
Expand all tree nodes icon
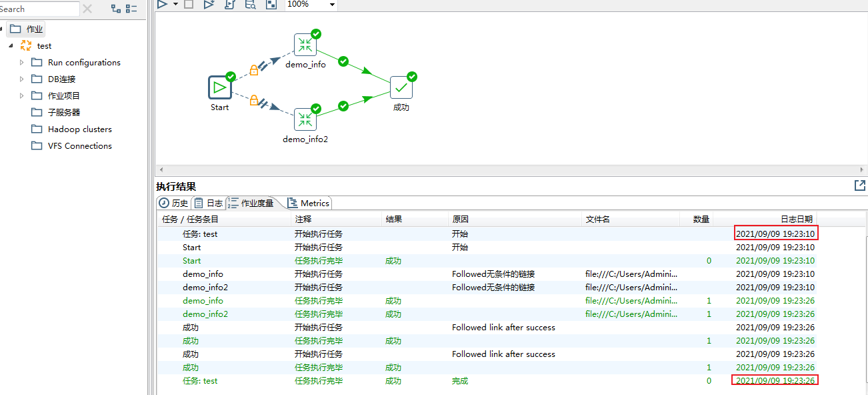tap(116, 9)
